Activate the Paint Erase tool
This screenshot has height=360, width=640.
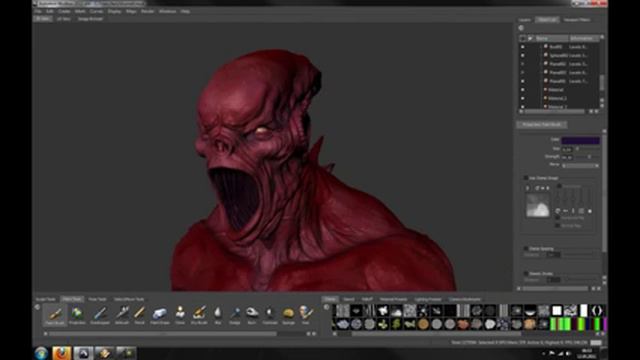point(160,315)
